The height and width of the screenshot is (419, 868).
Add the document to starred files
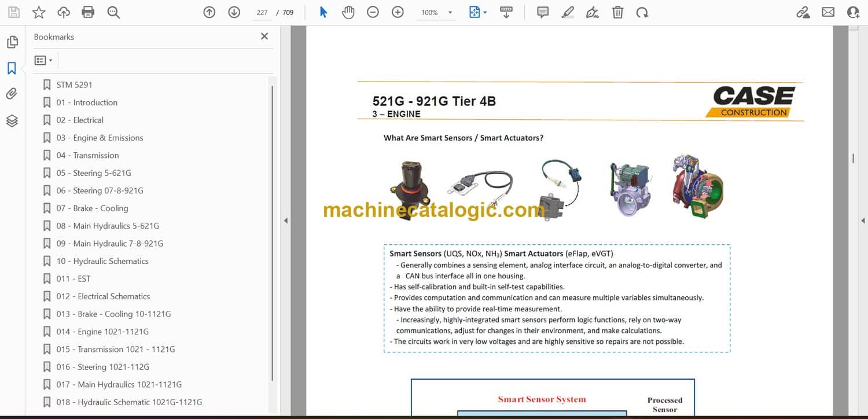[39, 12]
